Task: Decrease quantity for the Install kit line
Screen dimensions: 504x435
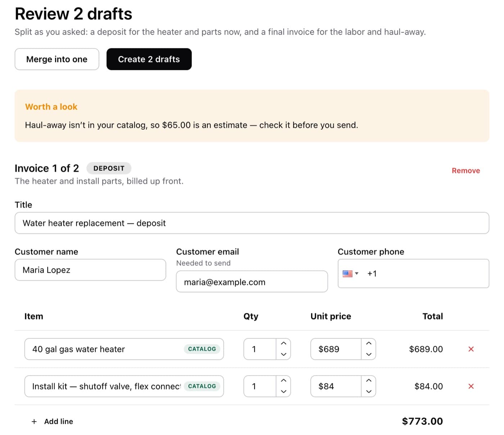Action: pyautogui.click(x=284, y=391)
